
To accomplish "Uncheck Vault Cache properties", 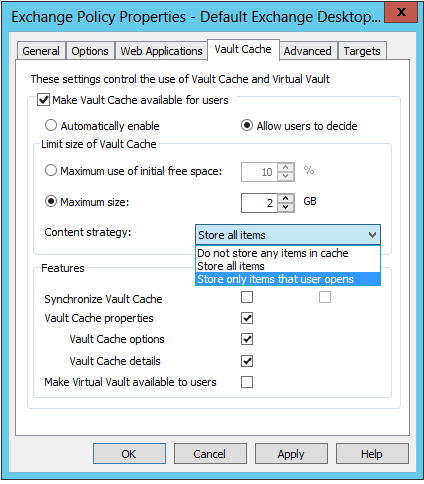I will [247, 318].
